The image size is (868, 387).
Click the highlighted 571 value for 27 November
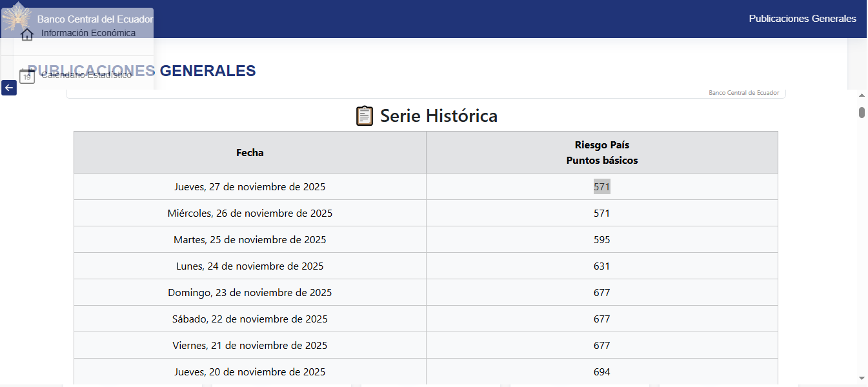pos(601,187)
